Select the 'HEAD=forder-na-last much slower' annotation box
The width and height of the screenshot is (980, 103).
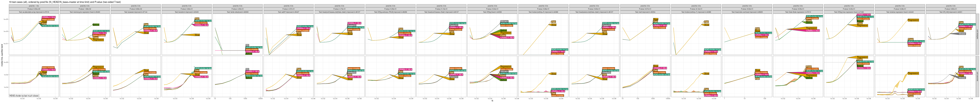(24, 96)
